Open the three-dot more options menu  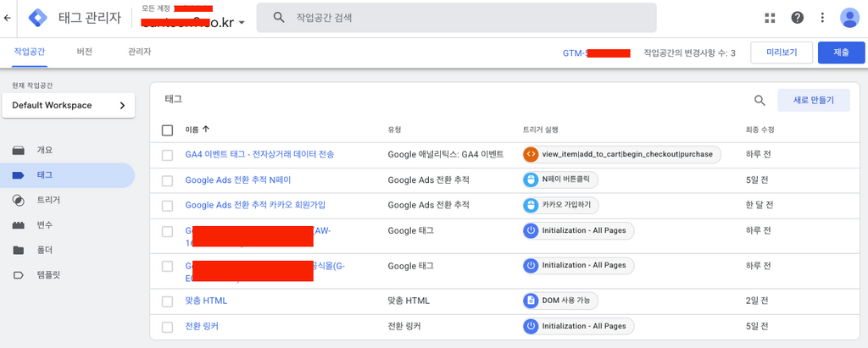(x=822, y=18)
